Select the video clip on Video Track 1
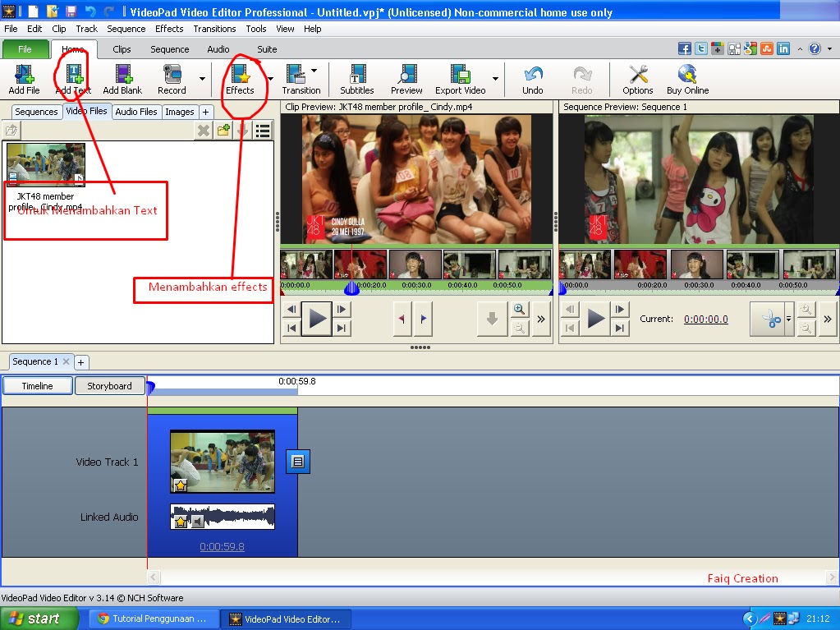Screen dimensions: 840x630 [x=223, y=462]
